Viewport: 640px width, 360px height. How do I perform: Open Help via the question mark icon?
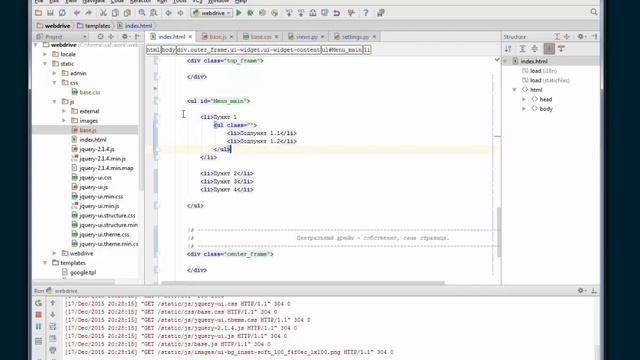[366, 13]
